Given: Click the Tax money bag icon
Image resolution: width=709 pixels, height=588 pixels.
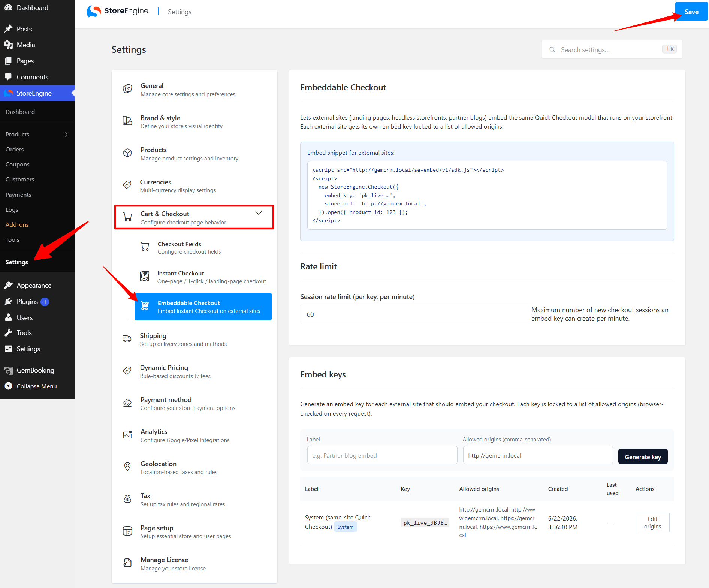Looking at the screenshot, I should pos(127,499).
